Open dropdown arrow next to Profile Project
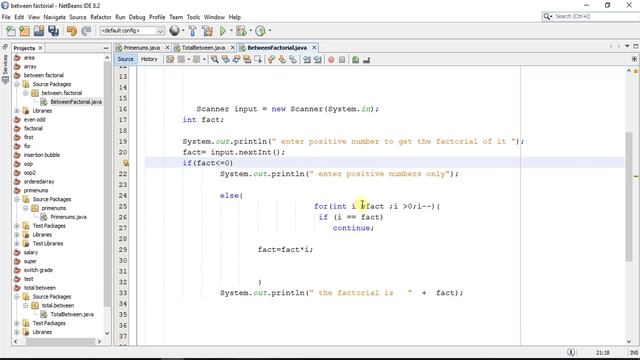 [x=270, y=31]
